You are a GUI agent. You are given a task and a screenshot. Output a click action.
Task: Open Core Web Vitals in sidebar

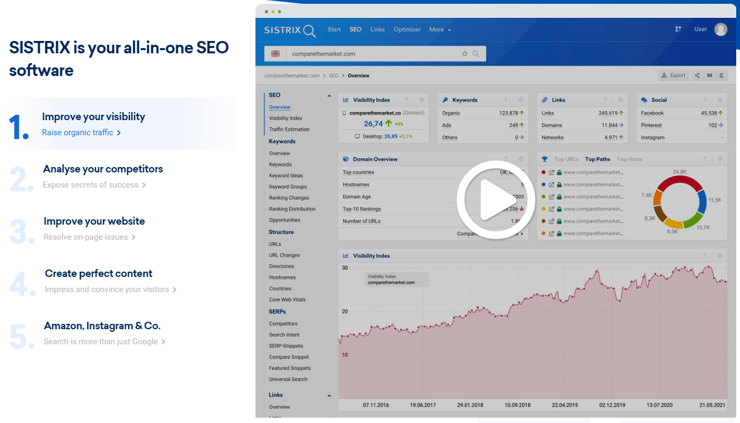point(287,299)
